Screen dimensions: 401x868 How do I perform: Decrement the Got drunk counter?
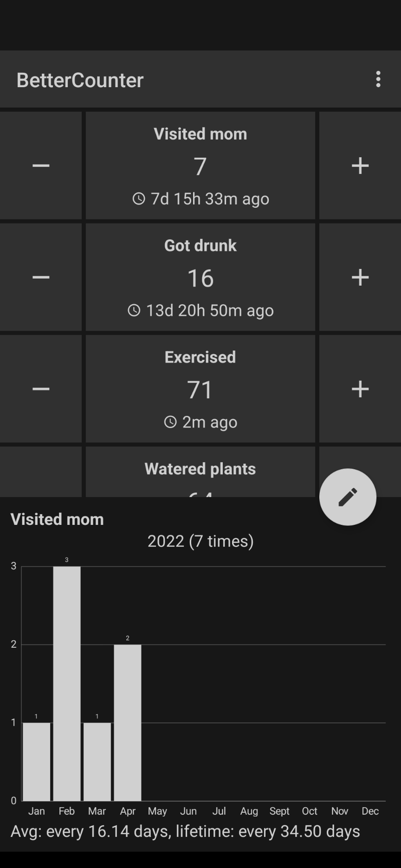pyautogui.click(x=41, y=277)
